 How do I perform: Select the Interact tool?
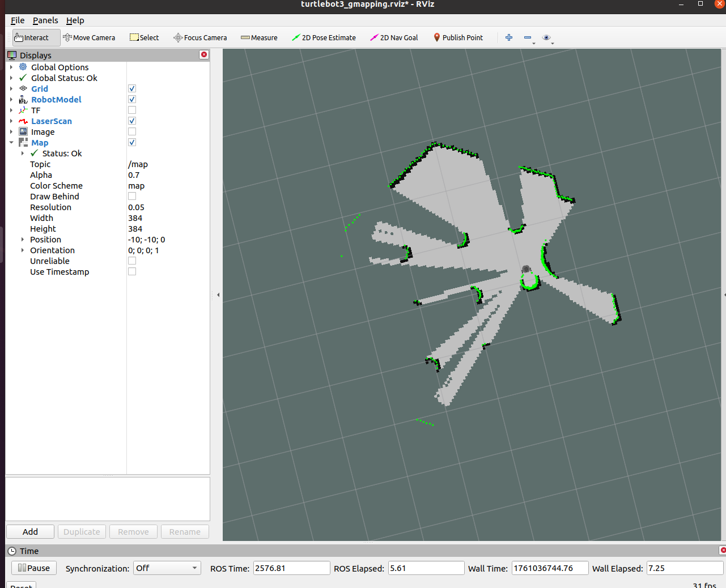point(36,38)
